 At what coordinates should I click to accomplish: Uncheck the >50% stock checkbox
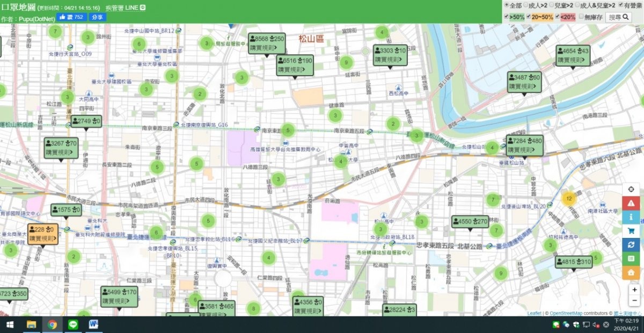[507, 17]
